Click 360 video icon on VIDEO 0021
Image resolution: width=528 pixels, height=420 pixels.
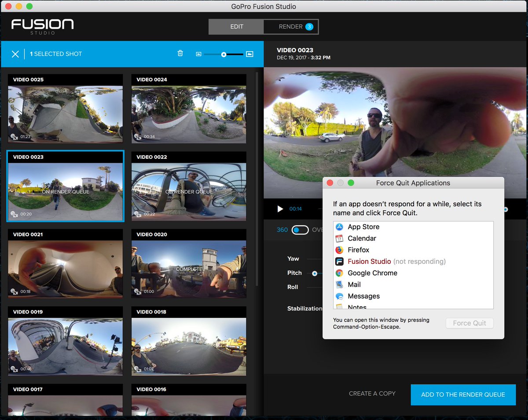pos(15,292)
